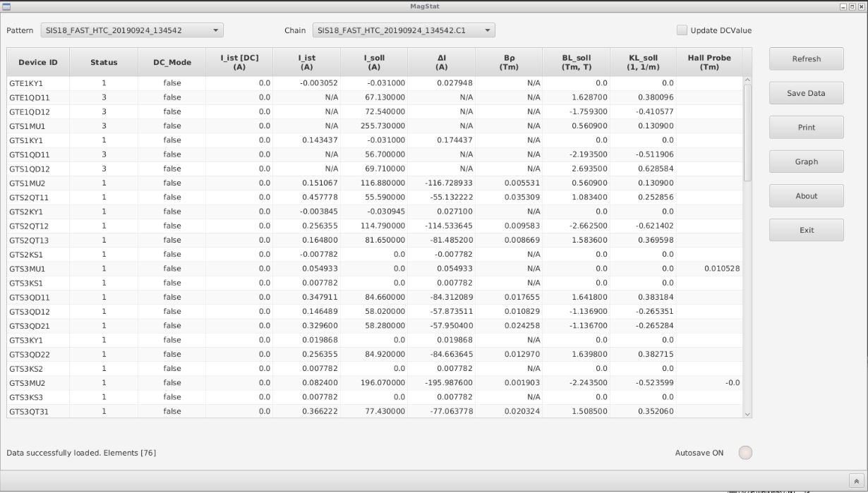Open the Pattern dropdown
The image size is (868, 493).
131,30
